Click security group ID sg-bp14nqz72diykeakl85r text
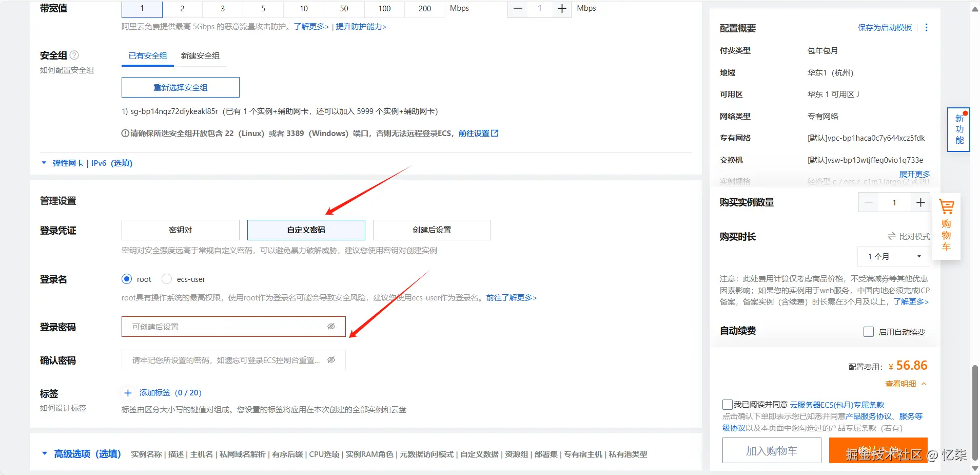 174,111
